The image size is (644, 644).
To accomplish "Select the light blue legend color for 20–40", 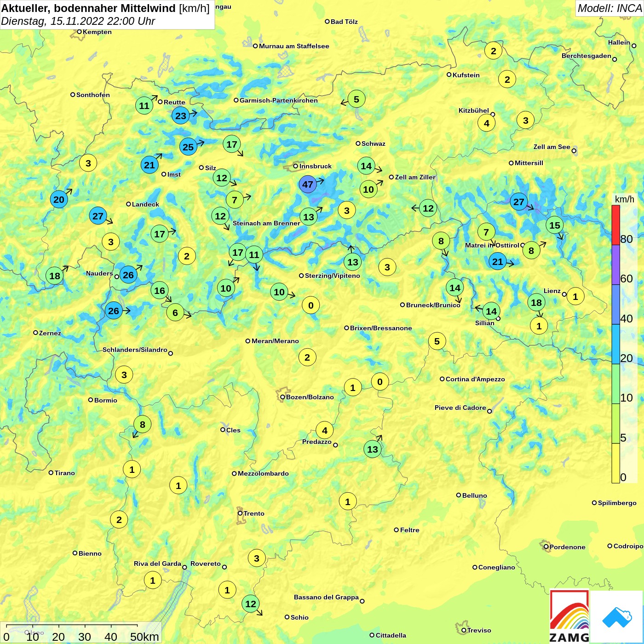I will pos(615,344).
